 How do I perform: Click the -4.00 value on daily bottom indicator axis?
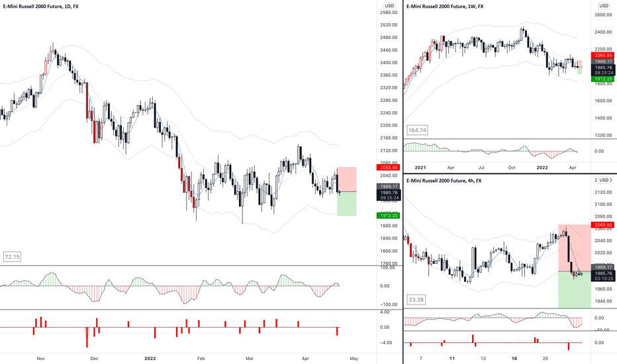385,343
